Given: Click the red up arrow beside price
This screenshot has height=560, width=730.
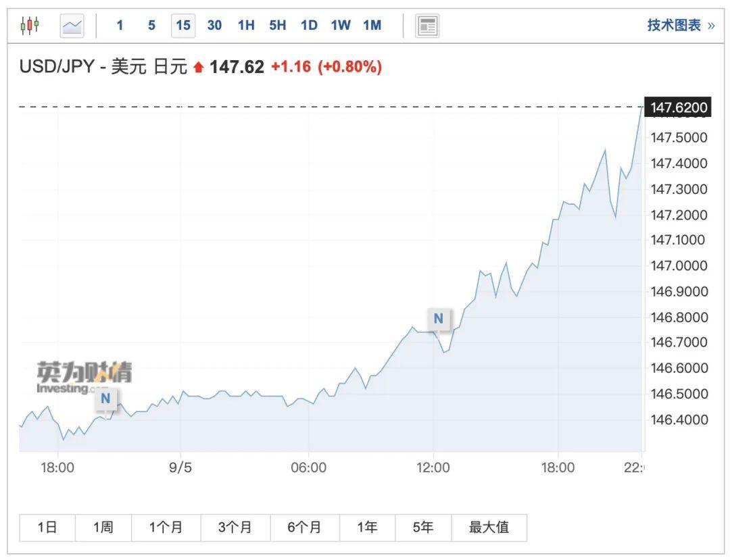Looking at the screenshot, I should pos(199,68).
